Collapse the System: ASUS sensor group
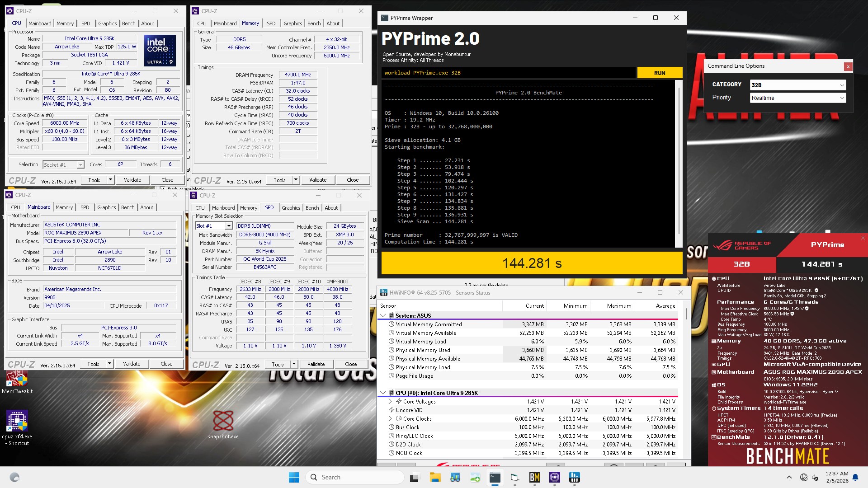This screenshot has width=868, height=488. pos(383,315)
